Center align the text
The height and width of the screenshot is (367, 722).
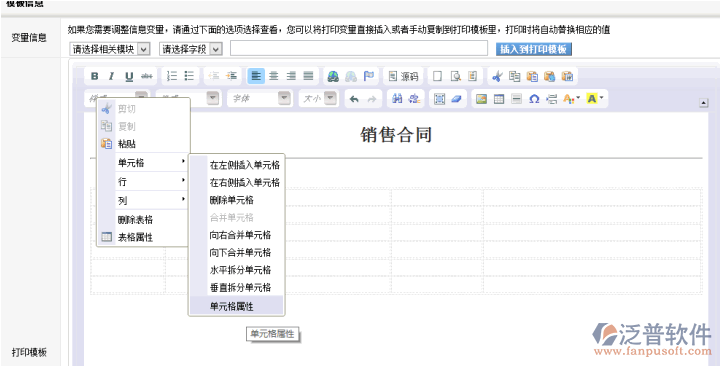click(x=274, y=76)
